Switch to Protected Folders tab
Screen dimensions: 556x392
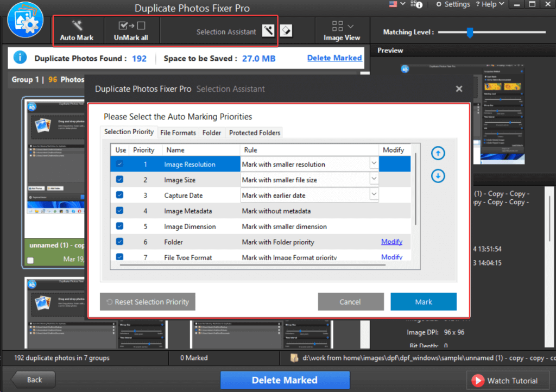pos(254,132)
